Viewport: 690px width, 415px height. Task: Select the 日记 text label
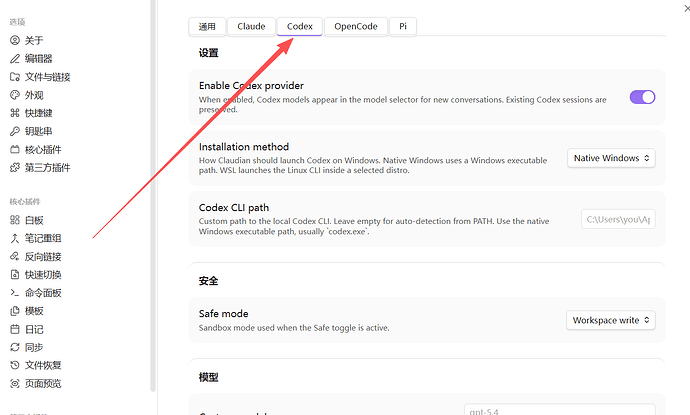point(34,329)
